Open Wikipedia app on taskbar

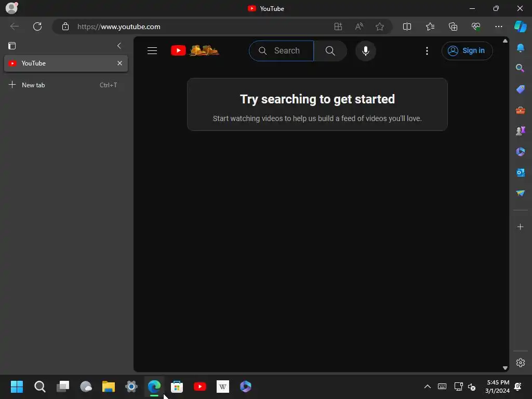pyautogui.click(x=222, y=387)
